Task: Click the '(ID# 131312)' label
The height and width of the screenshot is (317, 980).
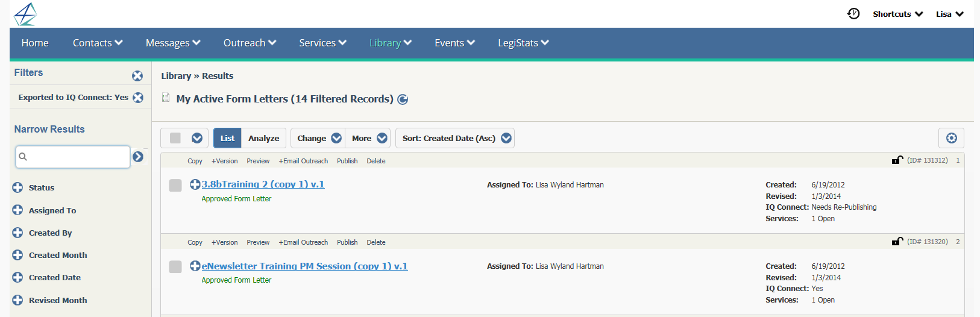Action: pos(927,160)
